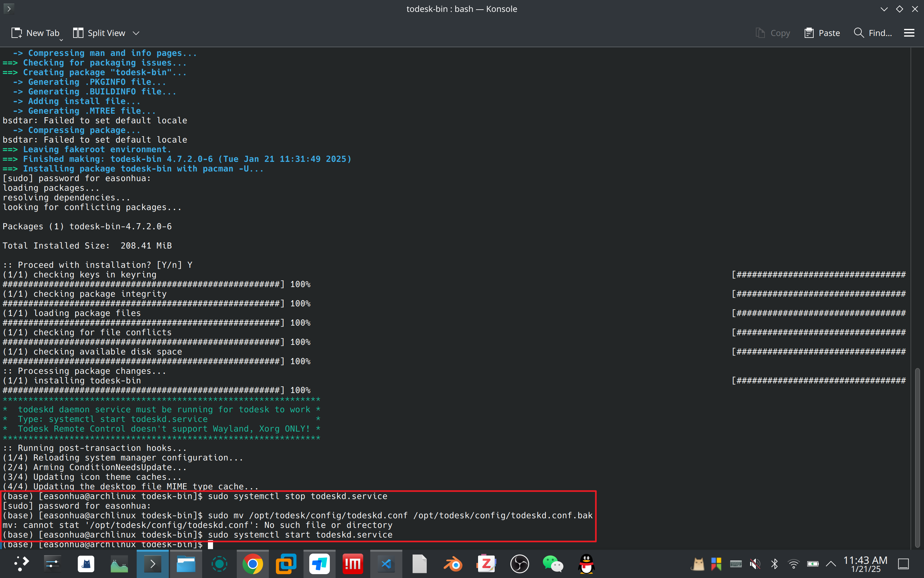Viewport: 924px width, 578px height.
Task: Click the 'Proceed with installation? [Y/n] Y' line
Action: pos(97,265)
